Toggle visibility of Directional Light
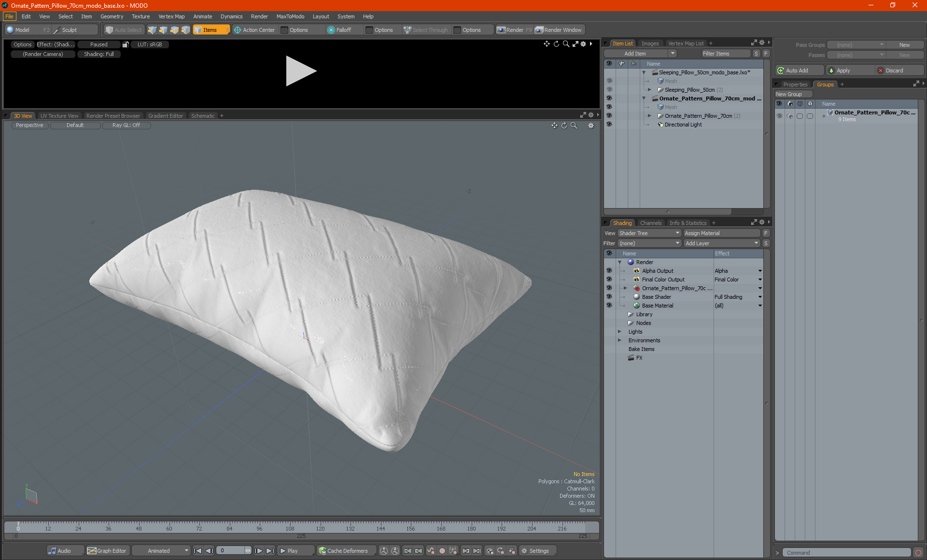Image resolution: width=927 pixels, height=560 pixels. click(609, 125)
